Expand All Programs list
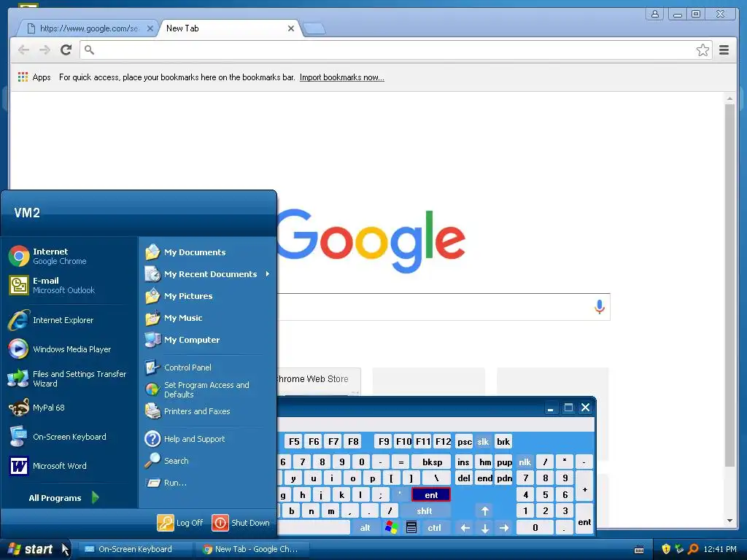This screenshot has width=747, height=560. click(64, 497)
